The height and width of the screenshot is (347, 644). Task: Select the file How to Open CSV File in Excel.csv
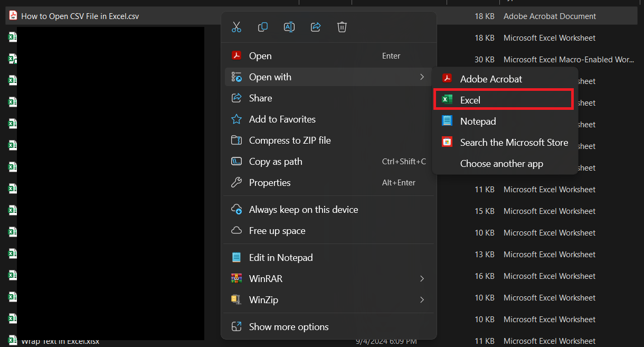[x=80, y=16]
